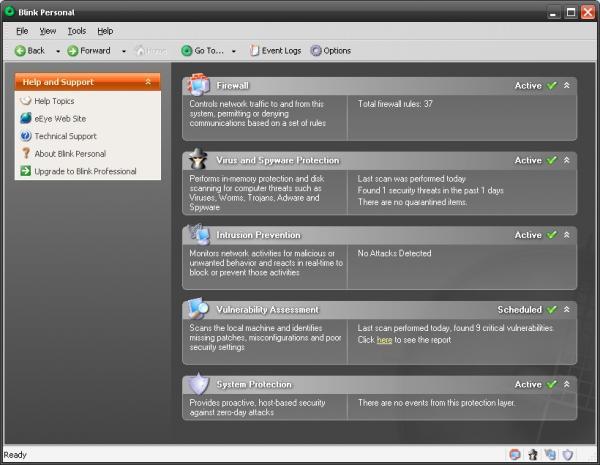Open the Go To dropdown arrow

click(233, 51)
